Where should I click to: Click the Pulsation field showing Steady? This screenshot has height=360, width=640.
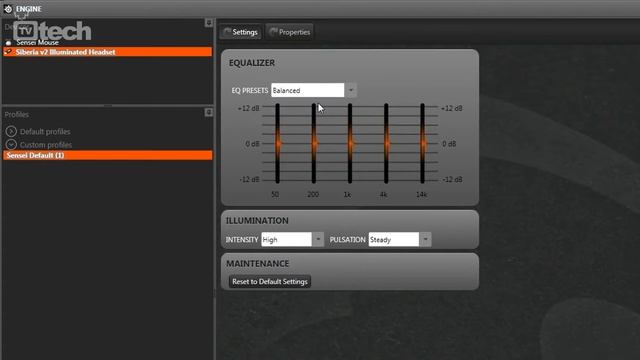coord(393,239)
